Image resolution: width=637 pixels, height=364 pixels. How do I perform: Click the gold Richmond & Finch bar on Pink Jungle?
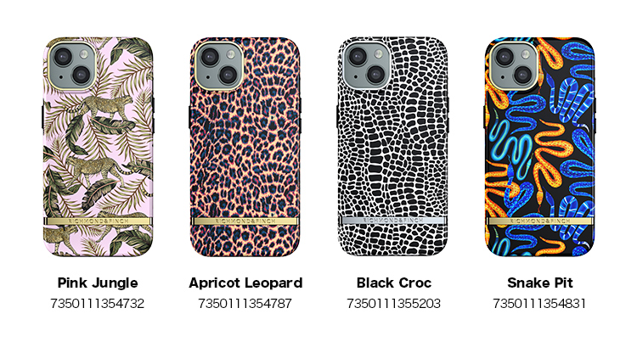coord(98,221)
